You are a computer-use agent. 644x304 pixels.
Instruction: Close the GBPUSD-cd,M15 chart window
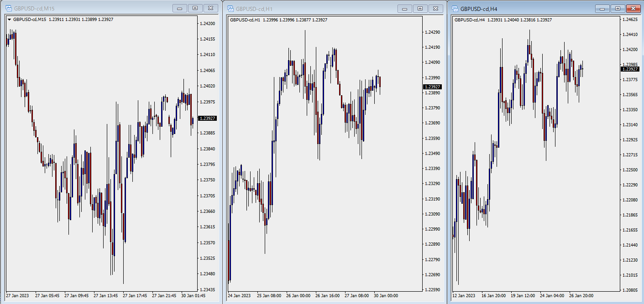point(210,8)
